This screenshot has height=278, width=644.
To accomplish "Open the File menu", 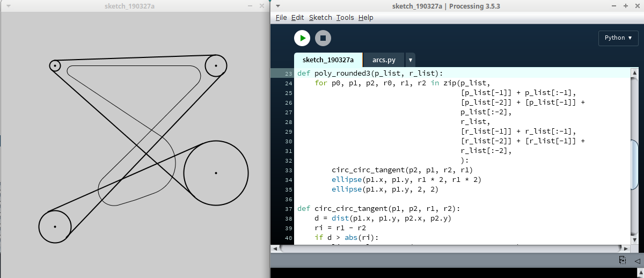I will (281, 18).
